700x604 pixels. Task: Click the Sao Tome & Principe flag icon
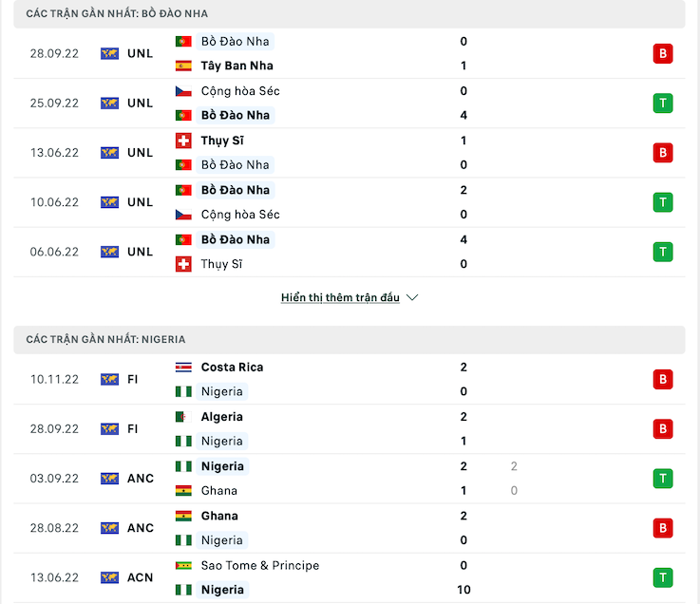pyautogui.click(x=183, y=566)
